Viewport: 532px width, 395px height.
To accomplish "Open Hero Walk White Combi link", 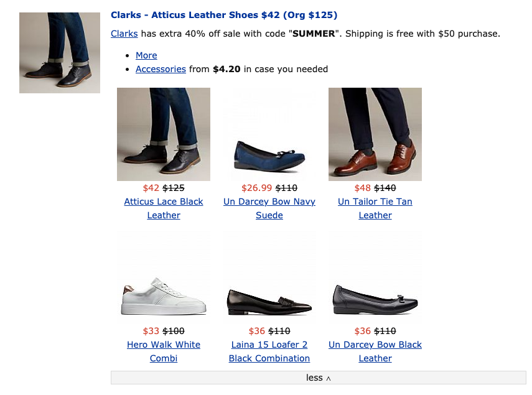I will [164, 345].
